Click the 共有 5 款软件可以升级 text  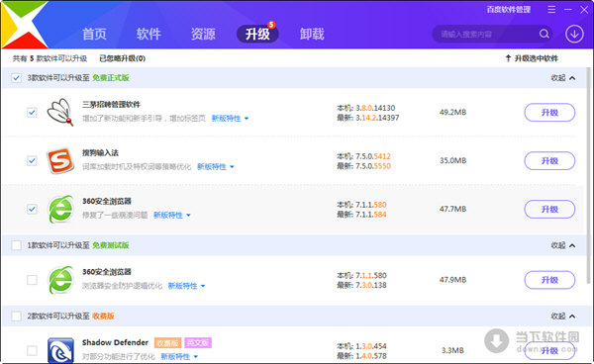click(49, 58)
